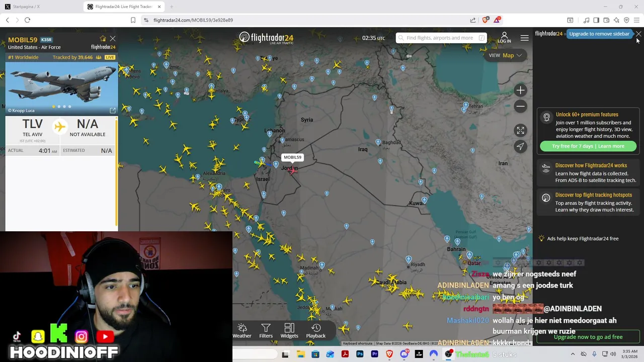Select the Kuwait airport pin
Viewport: 644px width, 362px height.
click(x=424, y=201)
